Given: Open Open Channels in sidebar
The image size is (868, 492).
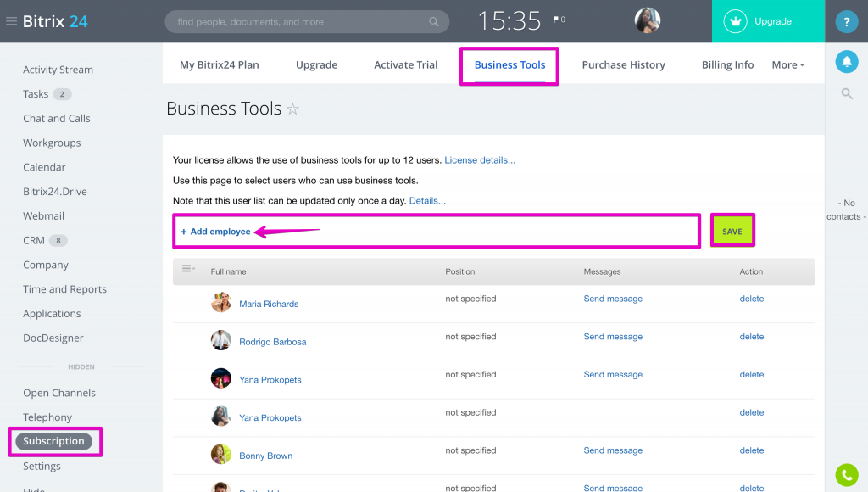Looking at the screenshot, I should (59, 393).
